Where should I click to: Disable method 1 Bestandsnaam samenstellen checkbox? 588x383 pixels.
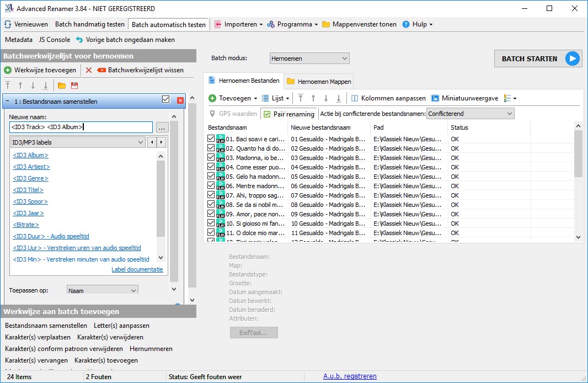click(166, 100)
